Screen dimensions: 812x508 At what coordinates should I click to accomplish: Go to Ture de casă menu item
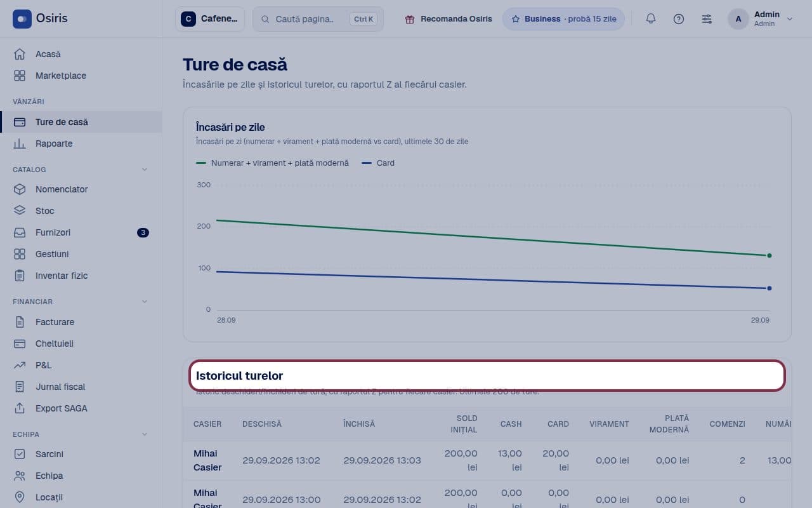pos(81,122)
